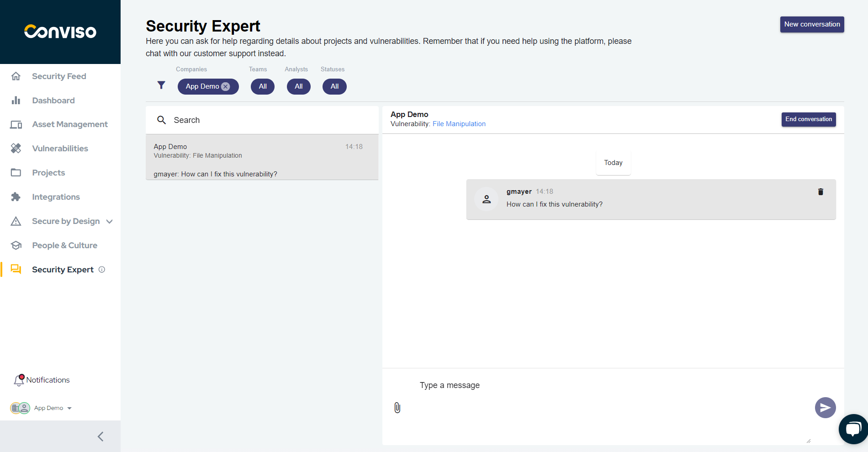Click the message text 'How can I fix this vulnerability?' in chat
The image size is (868, 452).
554,204
